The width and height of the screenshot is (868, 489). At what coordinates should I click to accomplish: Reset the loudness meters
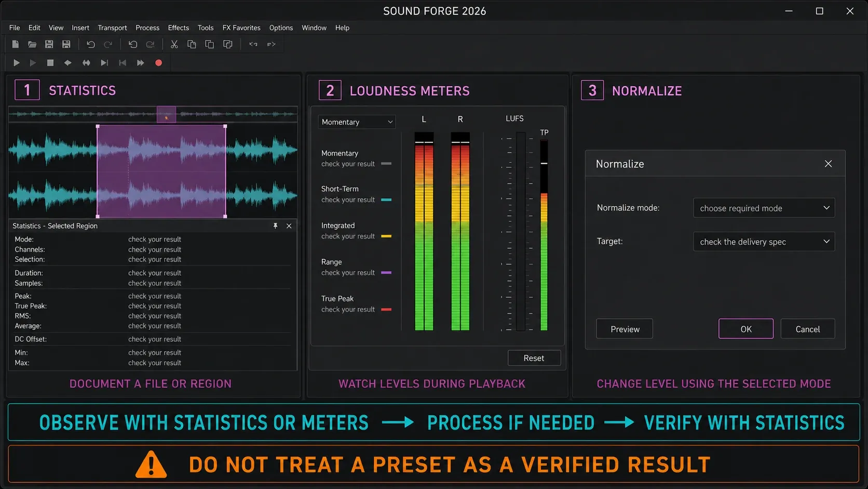[534, 358]
